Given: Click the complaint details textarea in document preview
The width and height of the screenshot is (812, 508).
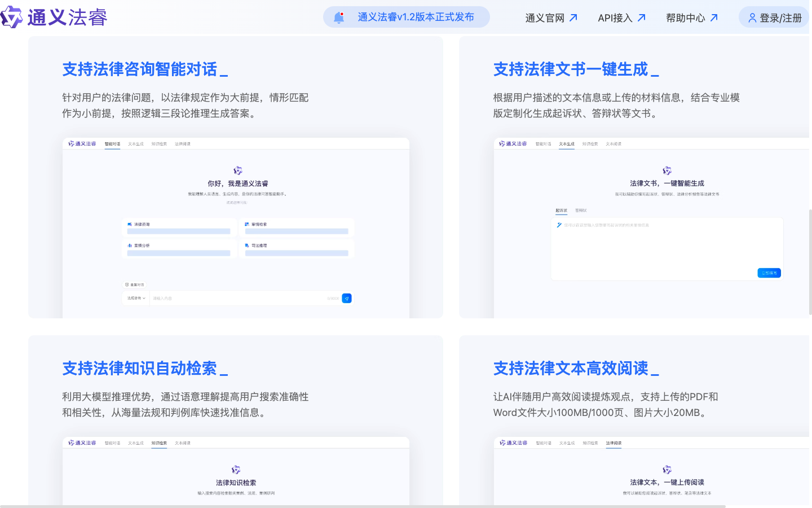Looking at the screenshot, I should tap(667, 248).
